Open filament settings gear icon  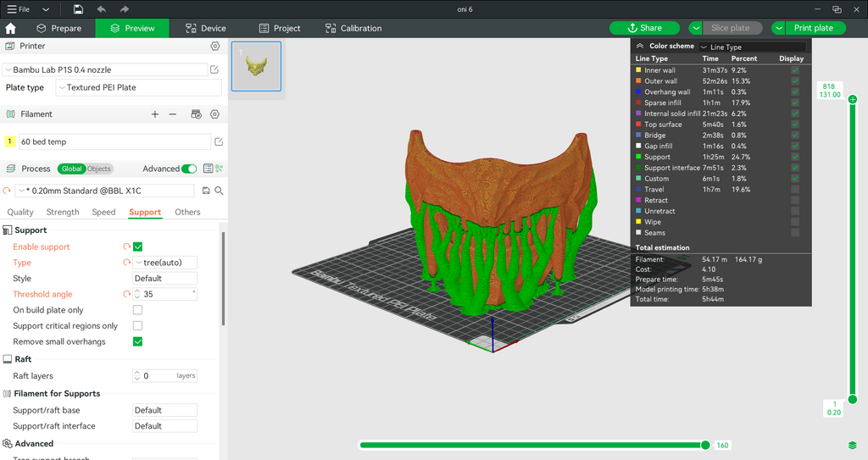click(214, 114)
